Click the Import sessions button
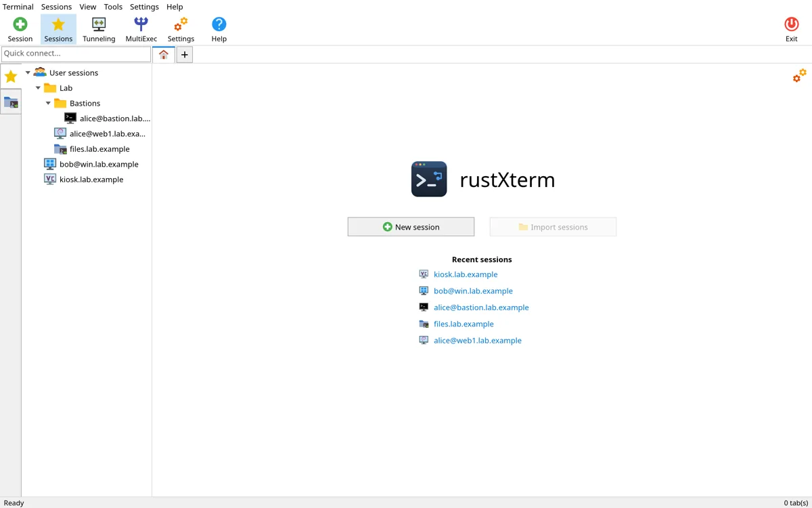The image size is (812, 508). tap(553, 227)
